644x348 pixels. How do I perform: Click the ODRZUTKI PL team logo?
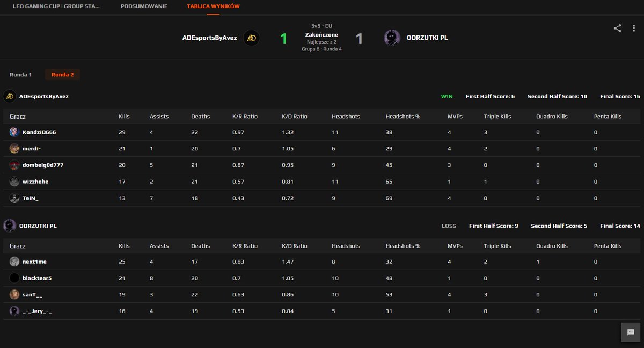coord(392,38)
